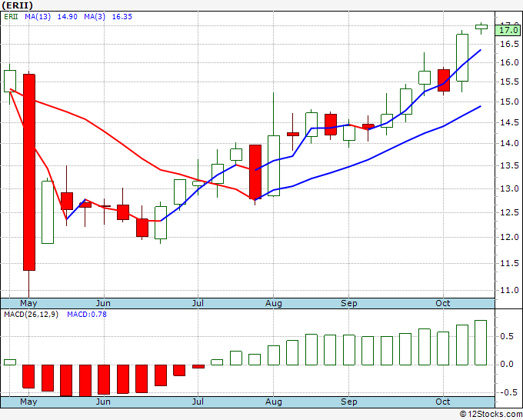
Task: Click the 0.0 MACD axis label
Action: pos(507,365)
